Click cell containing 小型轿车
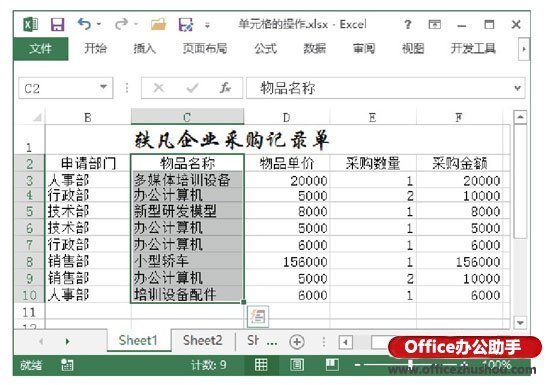Screen dimensions: 550x385 (187, 261)
